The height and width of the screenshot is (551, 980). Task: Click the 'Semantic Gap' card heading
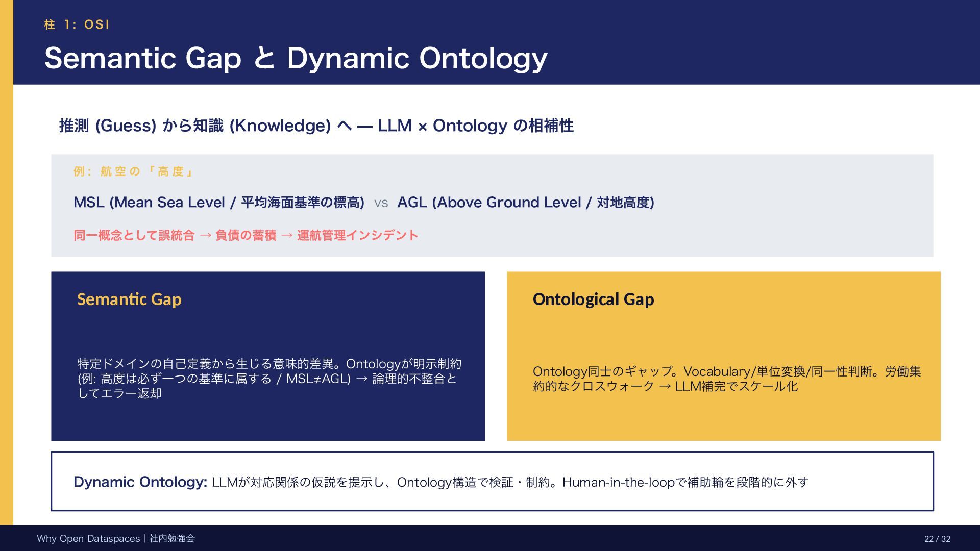[x=129, y=299]
